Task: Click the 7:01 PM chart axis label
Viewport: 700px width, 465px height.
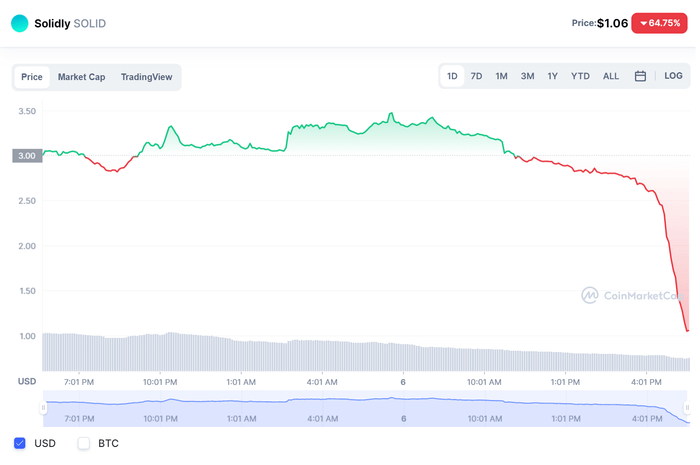Action: [x=79, y=382]
